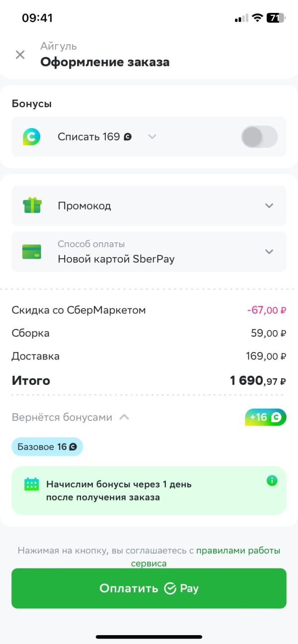This screenshot has width=298, height=644.
Task: Enable the write-off 169 bonuses switch
Action: coord(259,137)
